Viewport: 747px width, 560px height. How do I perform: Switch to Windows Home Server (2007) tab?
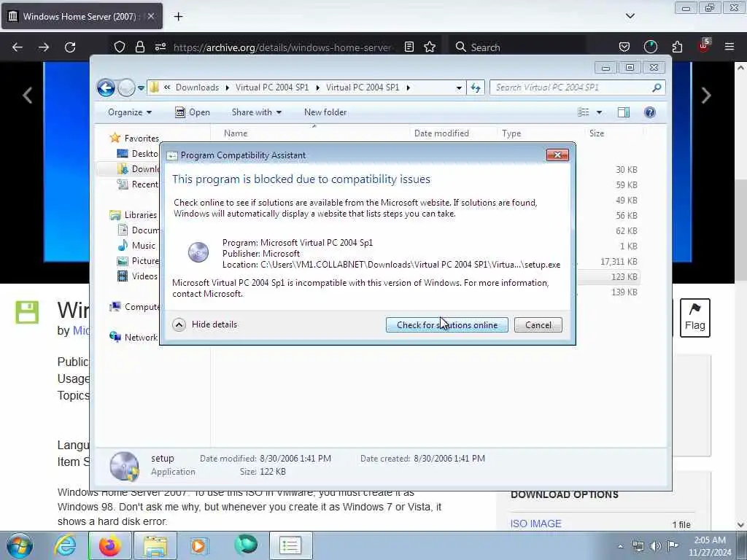[82, 16]
